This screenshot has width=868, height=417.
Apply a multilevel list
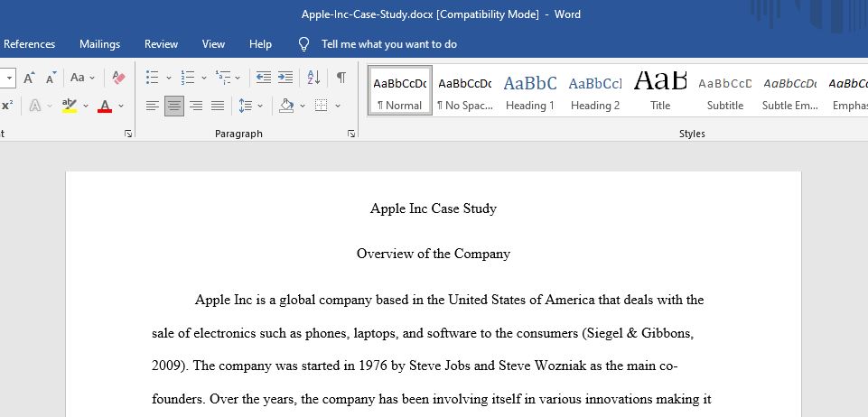(x=223, y=78)
